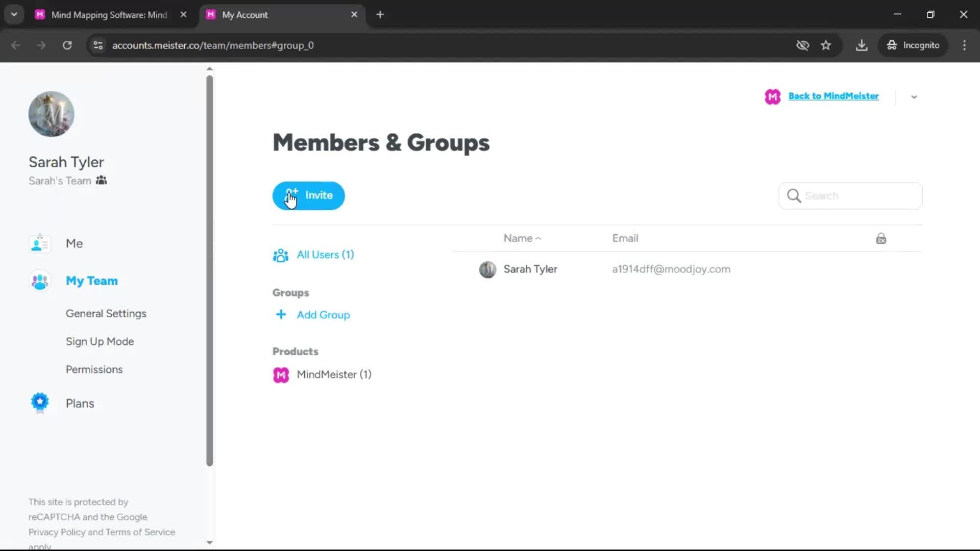
Task: Click the sidebar scroll-down arrow
Action: pos(210,542)
